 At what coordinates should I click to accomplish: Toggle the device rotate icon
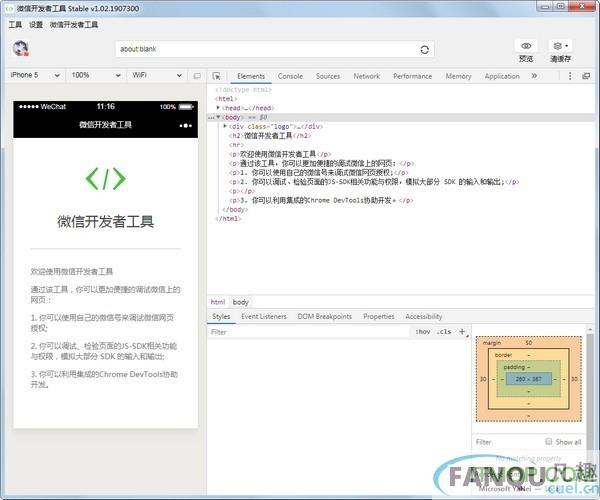[197, 76]
